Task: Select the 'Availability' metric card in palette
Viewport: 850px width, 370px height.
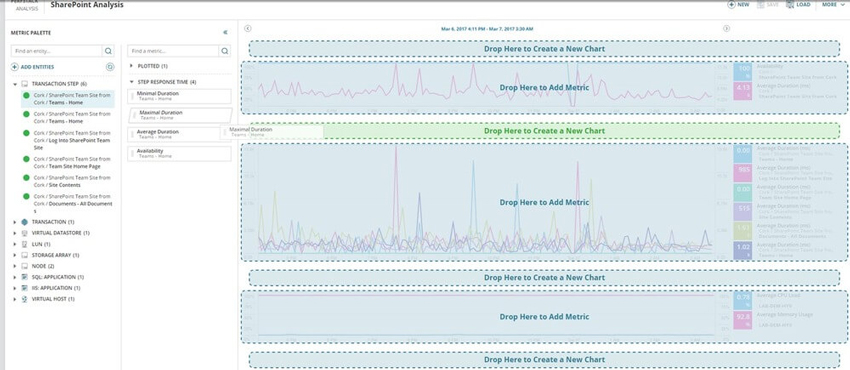Action: 179,154
